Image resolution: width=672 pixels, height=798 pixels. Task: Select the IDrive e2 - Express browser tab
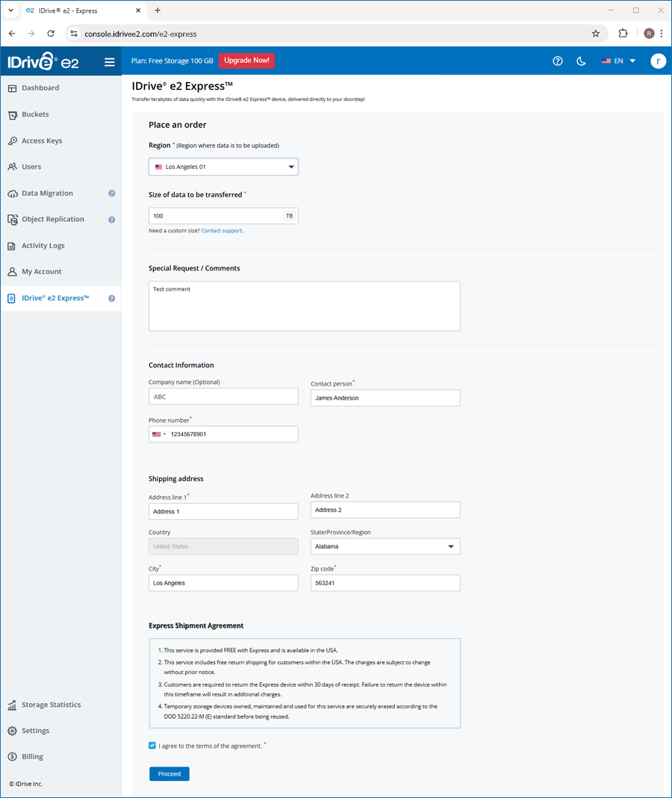pyautogui.click(x=84, y=10)
